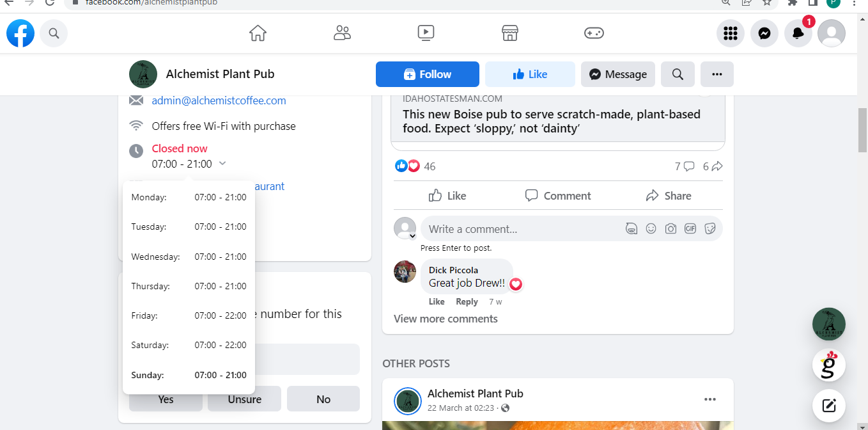Screen dimensions: 868x430
Task: Like the Idaho Statesman post
Action: pos(447,196)
